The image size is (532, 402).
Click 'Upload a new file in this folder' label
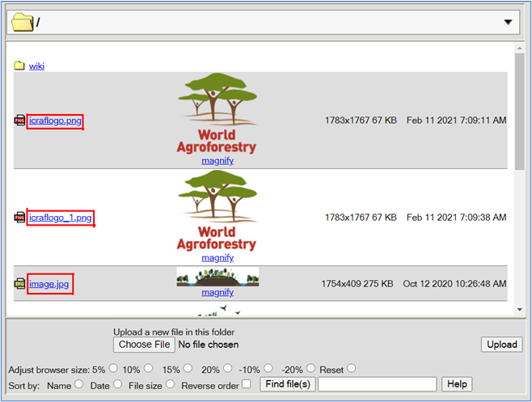(174, 332)
